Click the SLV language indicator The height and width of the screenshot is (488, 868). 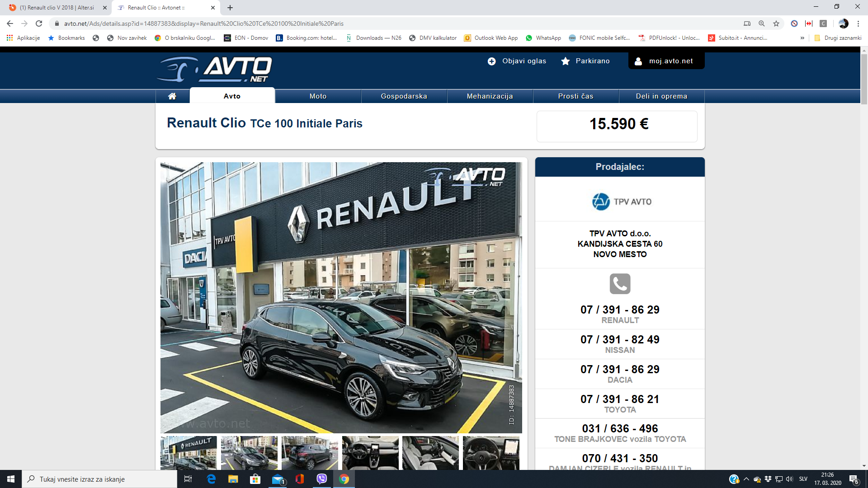[803, 479]
